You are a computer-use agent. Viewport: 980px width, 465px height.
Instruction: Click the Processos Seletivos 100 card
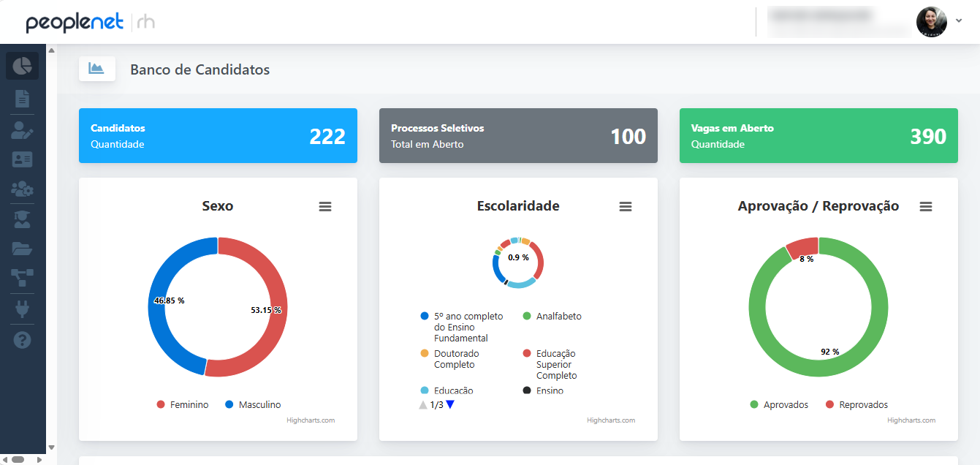click(x=518, y=135)
